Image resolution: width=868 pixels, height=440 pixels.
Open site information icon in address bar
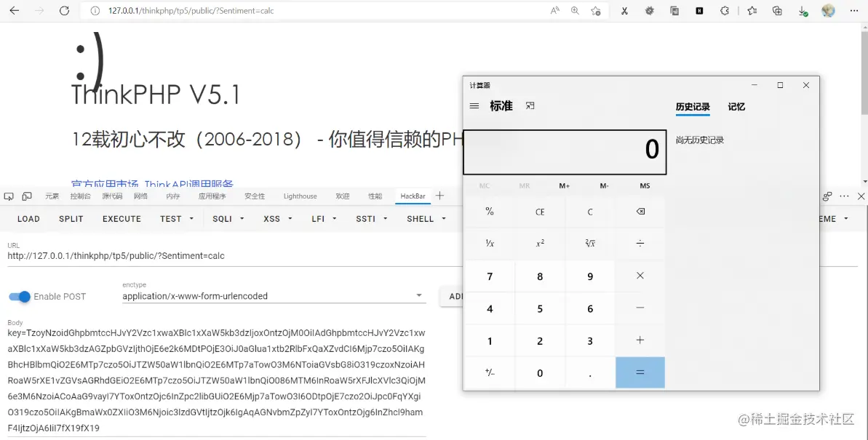pos(95,10)
